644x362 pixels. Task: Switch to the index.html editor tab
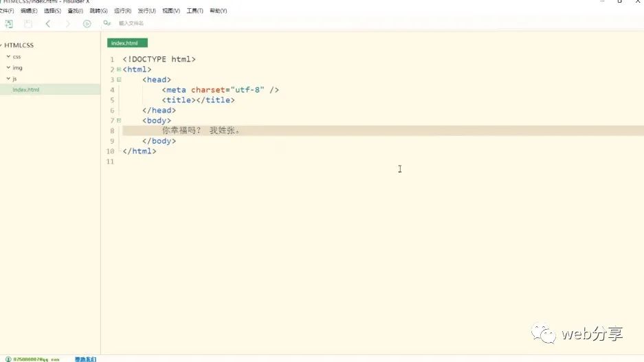point(127,43)
